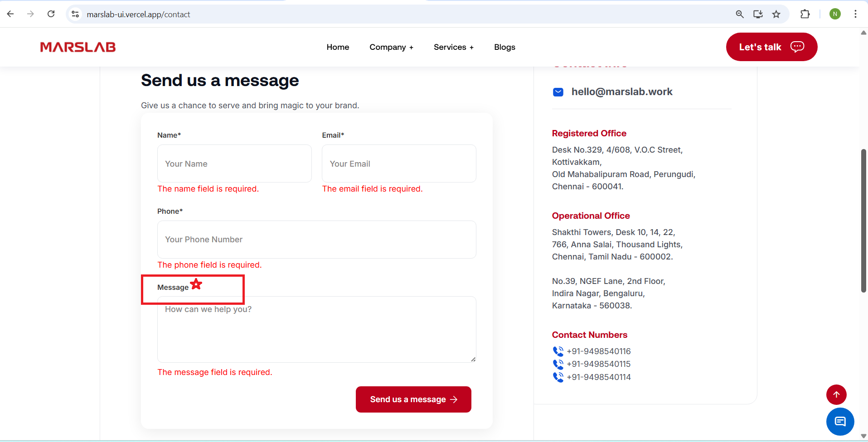This screenshot has height=442, width=868.
Task: Click into the Your Phone Number field
Action: tap(316, 240)
